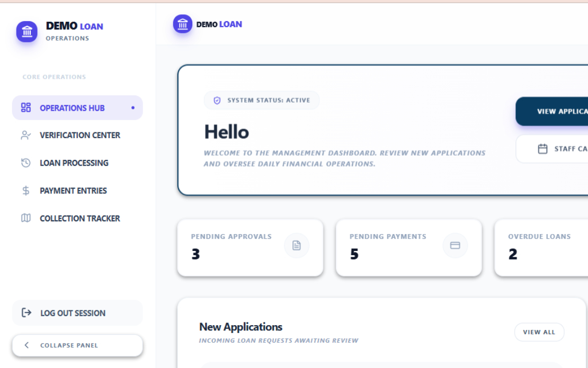The height and width of the screenshot is (368, 588).
Task: Click the View Applications button
Action: 551,111
